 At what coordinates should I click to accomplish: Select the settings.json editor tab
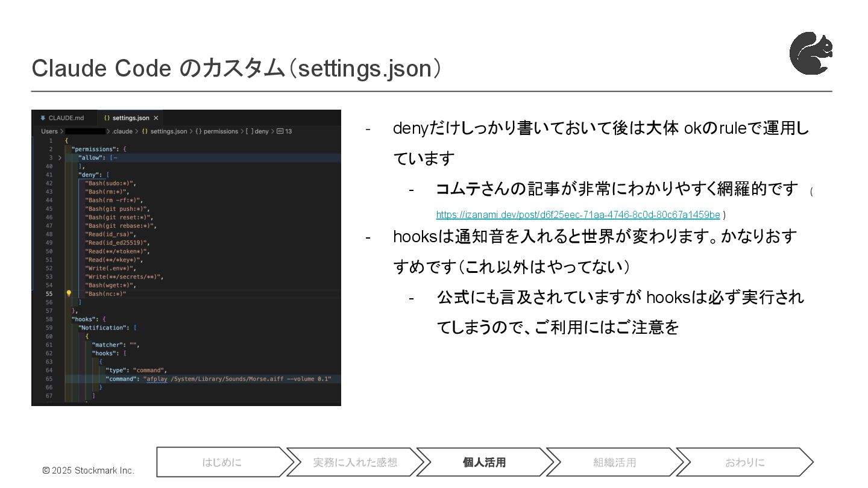click(130, 118)
